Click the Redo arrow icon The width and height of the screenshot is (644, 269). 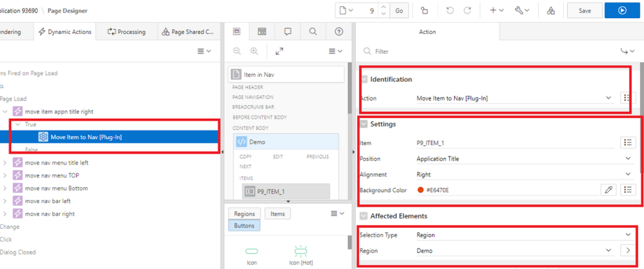[x=467, y=11]
